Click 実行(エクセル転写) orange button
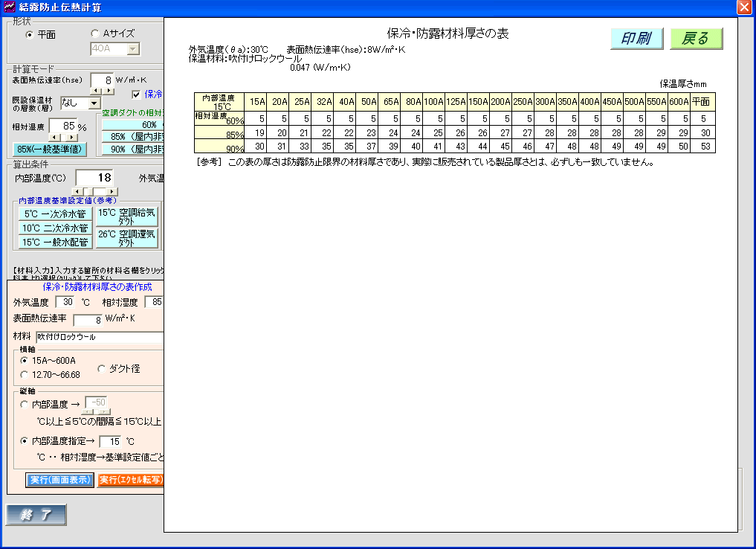The image size is (756, 549). point(131,480)
